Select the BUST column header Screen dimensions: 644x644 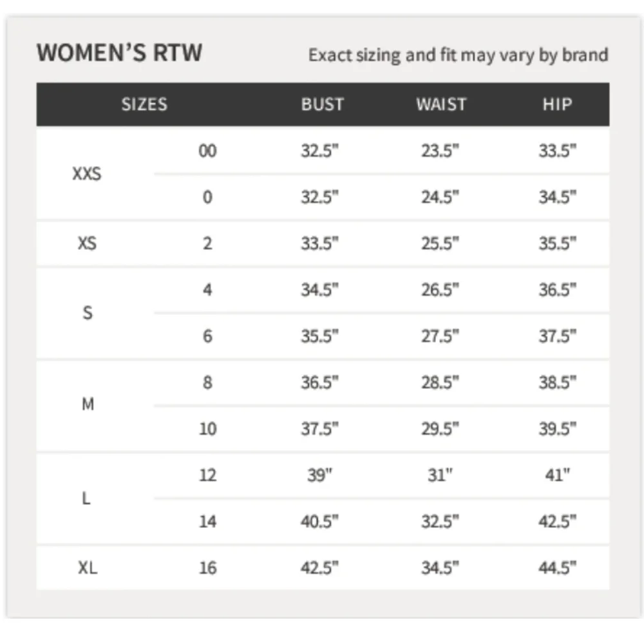coord(322,104)
